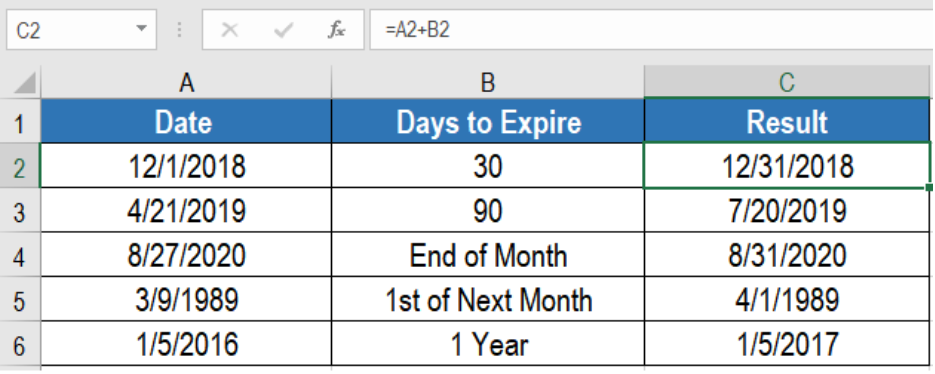Select column C header
The width and height of the screenshot is (935, 374).
[x=787, y=83]
